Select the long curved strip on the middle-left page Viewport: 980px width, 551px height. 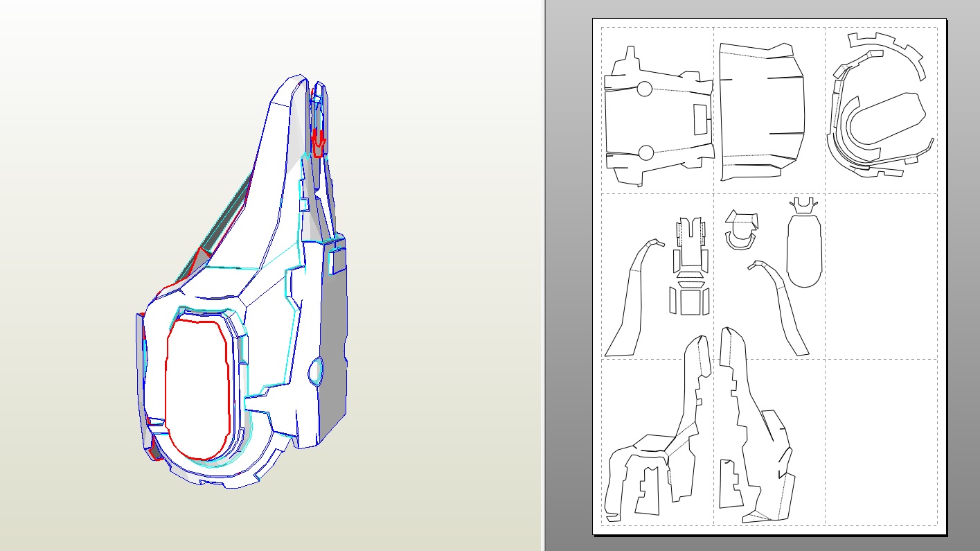tap(632, 297)
